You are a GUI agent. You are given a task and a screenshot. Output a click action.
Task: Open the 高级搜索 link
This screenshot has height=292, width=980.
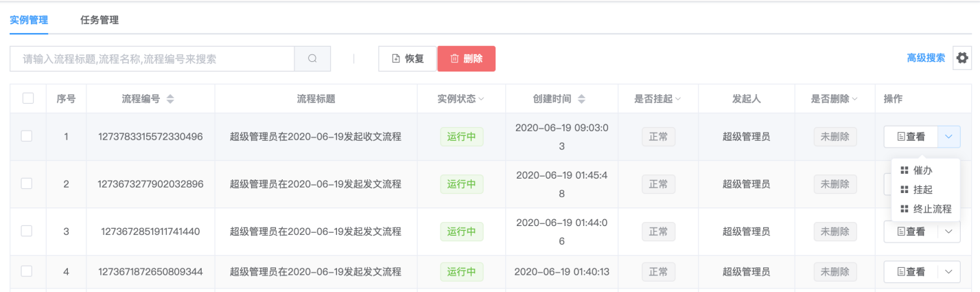coord(926,58)
